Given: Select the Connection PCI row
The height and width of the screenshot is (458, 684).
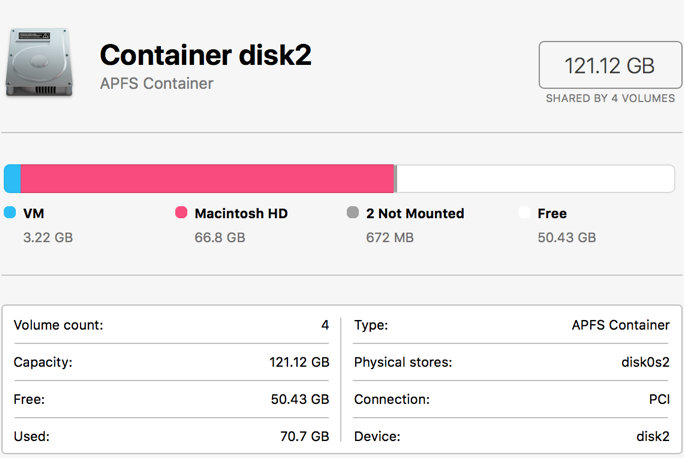Looking at the screenshot, I should [x=511, y=399].
